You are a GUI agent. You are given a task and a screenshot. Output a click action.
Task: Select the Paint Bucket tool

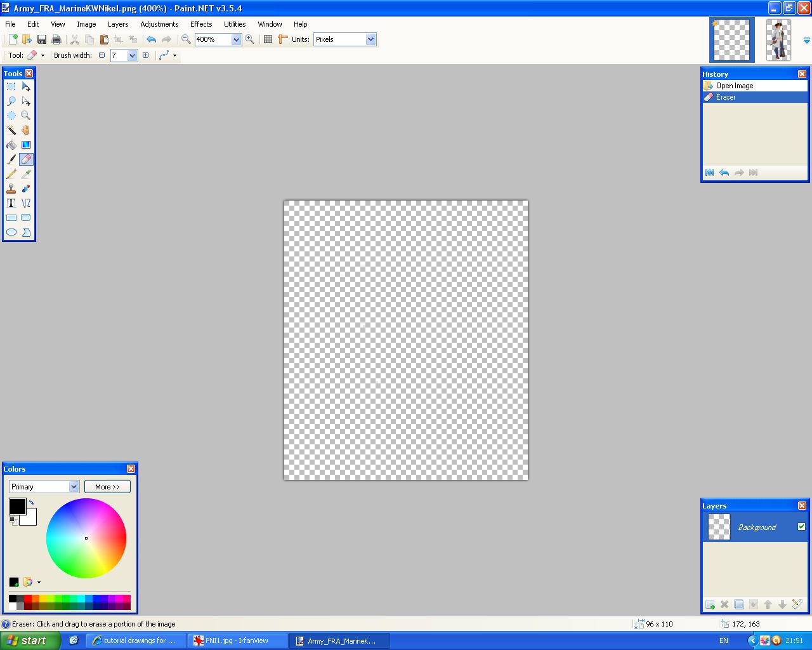(x=11, y=145)
